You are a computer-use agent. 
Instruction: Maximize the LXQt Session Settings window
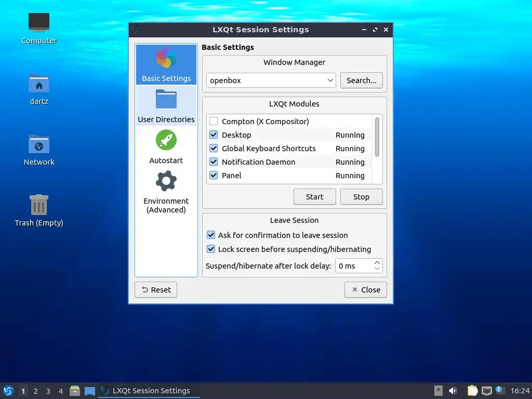[375, 30]
